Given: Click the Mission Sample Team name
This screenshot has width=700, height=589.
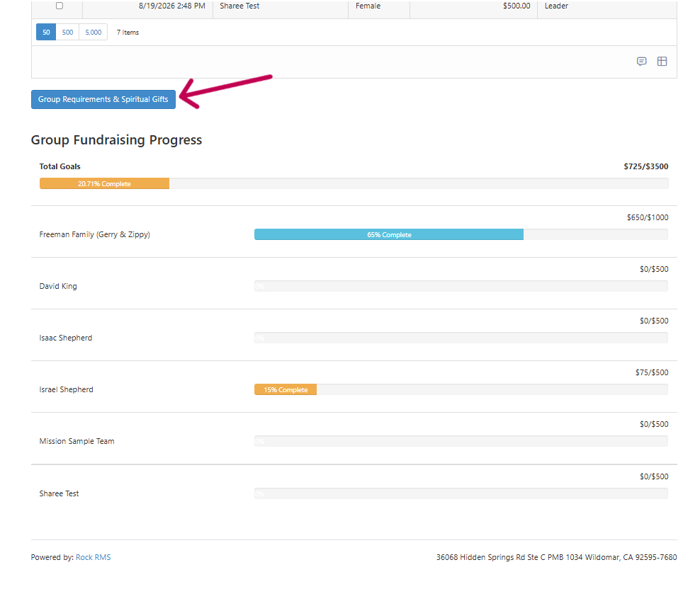Looking at the screenshot, I should pos(77,441).
